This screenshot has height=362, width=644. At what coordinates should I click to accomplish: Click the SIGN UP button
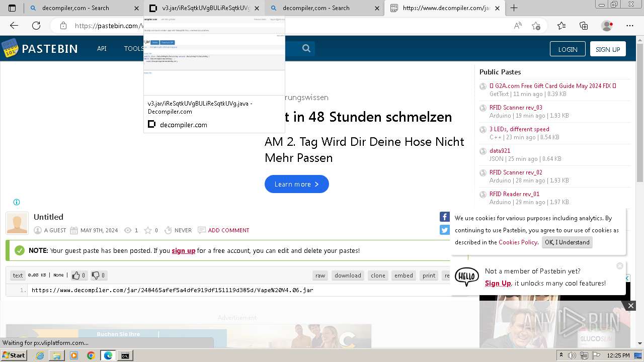tap(608, 49)
